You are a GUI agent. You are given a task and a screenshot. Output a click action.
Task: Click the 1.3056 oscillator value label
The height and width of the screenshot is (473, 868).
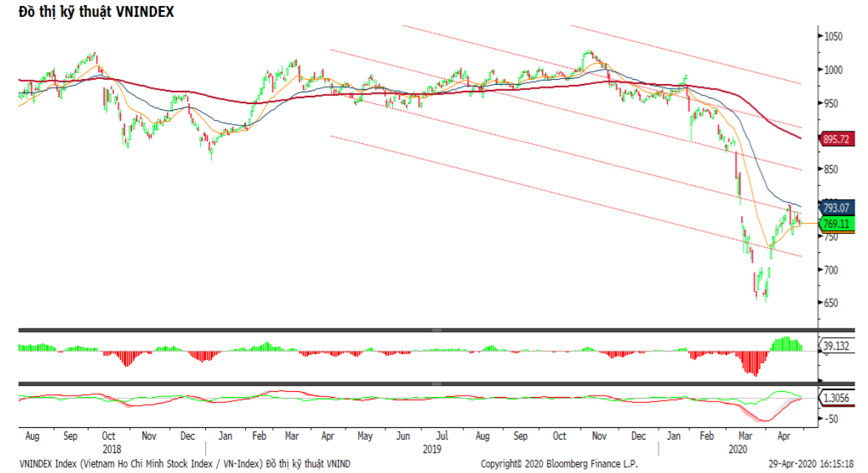pyautogui.click(x=836, y=398)
